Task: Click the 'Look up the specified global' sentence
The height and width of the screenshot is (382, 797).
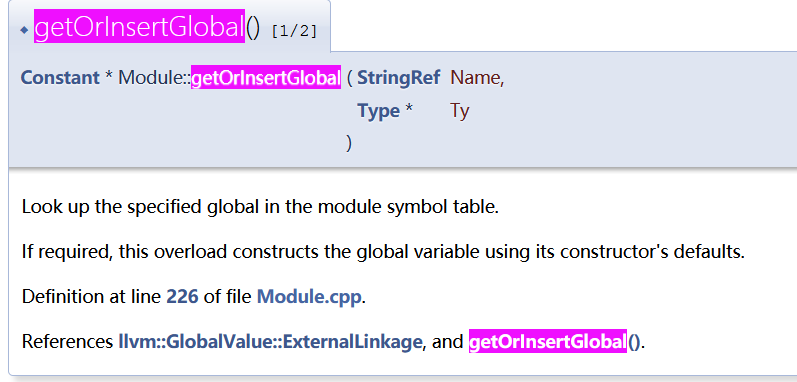Action: click(x=260, y=208)
